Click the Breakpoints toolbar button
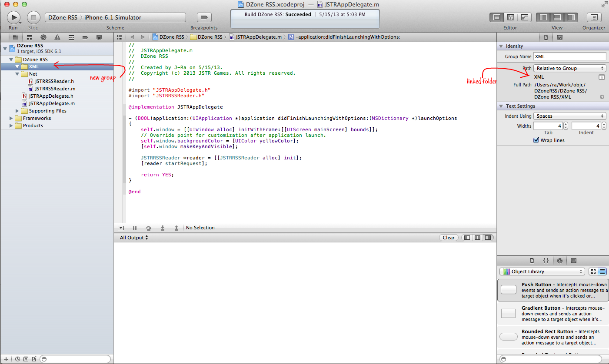The image size is (609, 364). 204,17
